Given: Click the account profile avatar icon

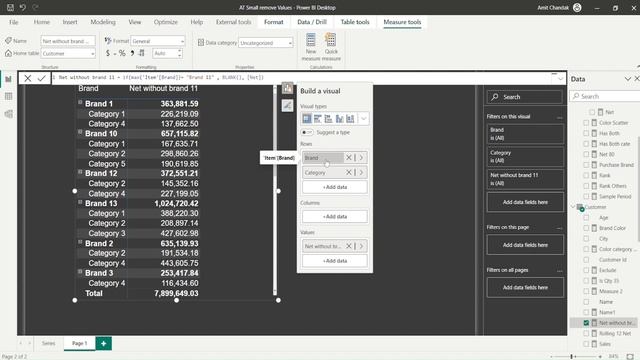Looking at the screenshot, I should click(x=577, y=7).
